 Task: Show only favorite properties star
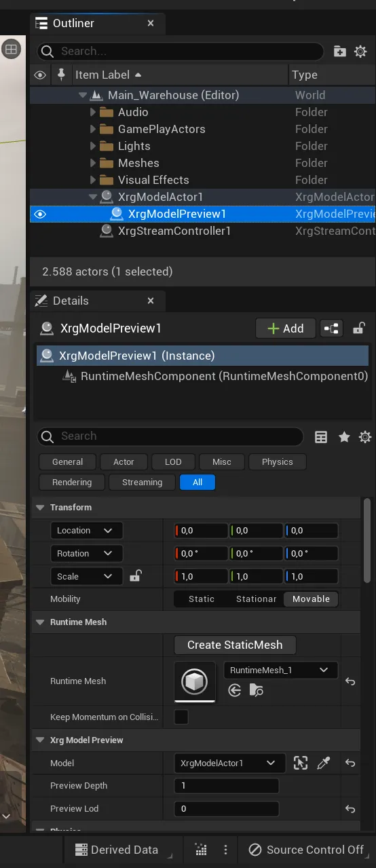(344, 437)
